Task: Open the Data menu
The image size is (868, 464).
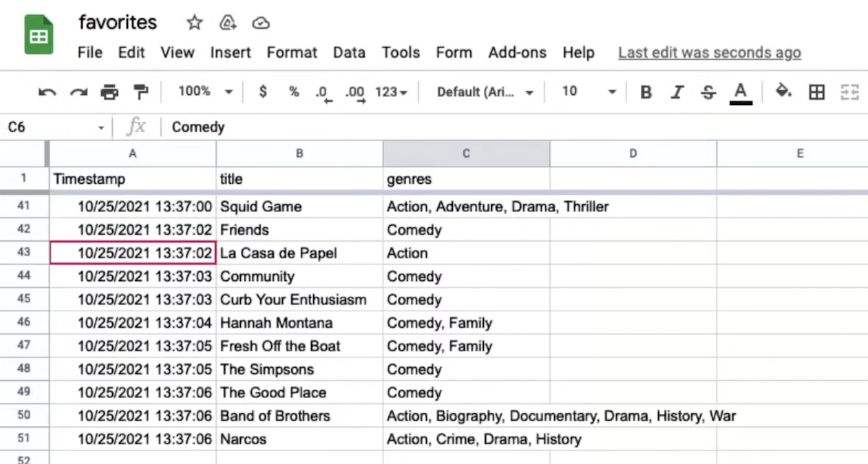Action: pos(349,53)
